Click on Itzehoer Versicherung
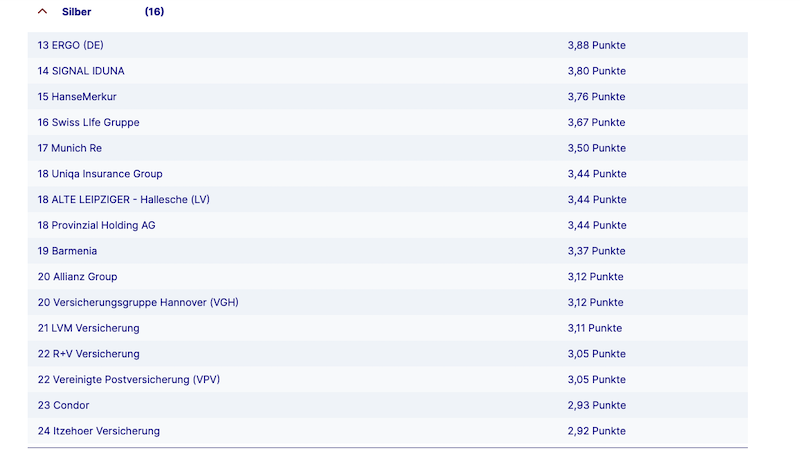 coord(98,431)
